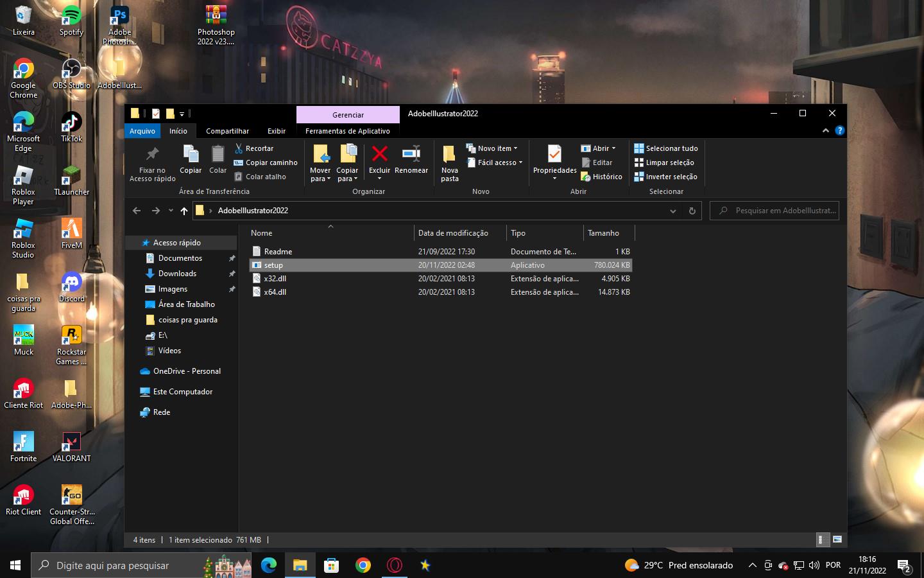Screen dimensions: 924x578
Task: Click the Copiar icon in ribbon
Action: pyautogui.click(x=191, y=154)
